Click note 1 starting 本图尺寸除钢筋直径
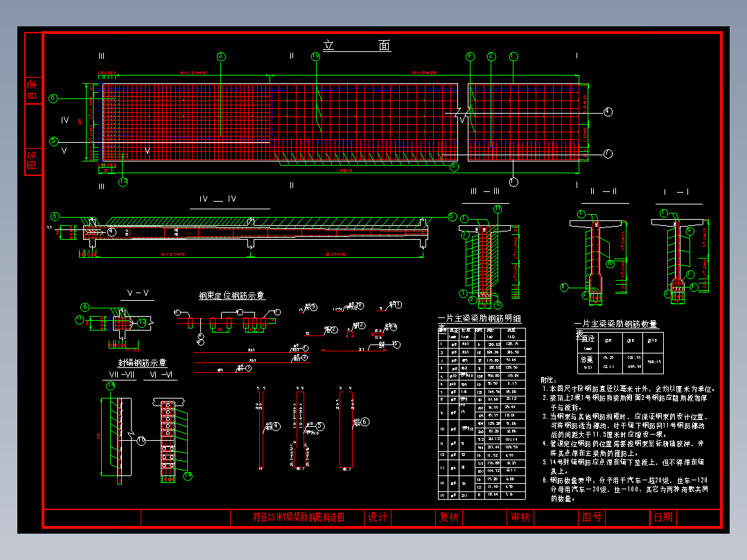This screenshot has width=747, height=560. tap(629, 389)
